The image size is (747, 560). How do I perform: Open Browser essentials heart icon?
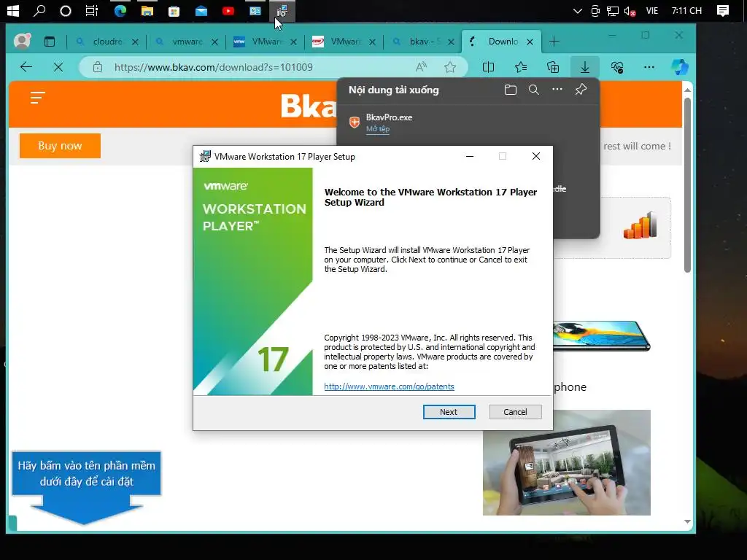coord(617,67)
